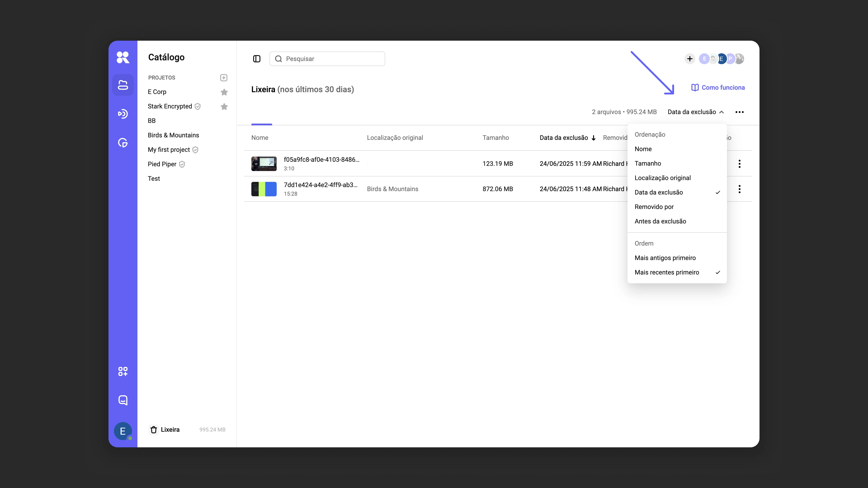868x488 pixels.
Task: Add a new project with plus icon
Action: (x=224, y=78)
